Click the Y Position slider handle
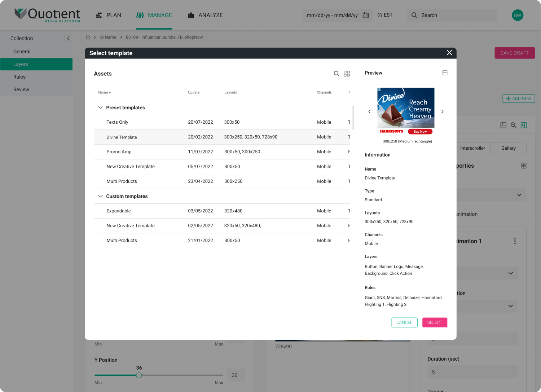The height and width of the screenshot is (392, 541). (139, 375)
